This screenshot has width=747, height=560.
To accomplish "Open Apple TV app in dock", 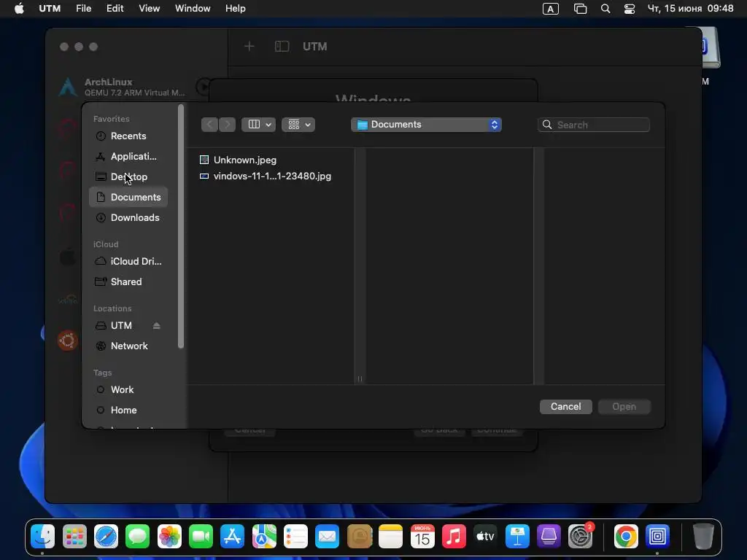I will [x=485, y=537].
